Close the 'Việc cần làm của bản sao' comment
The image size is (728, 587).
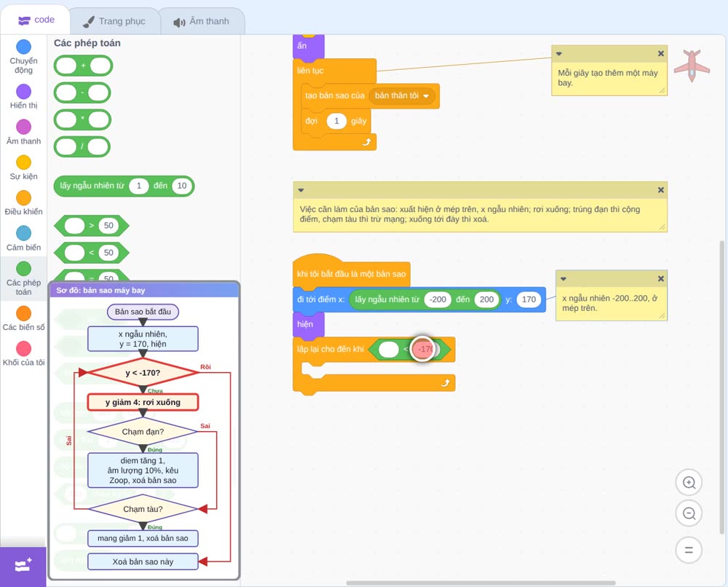point(661,190)
